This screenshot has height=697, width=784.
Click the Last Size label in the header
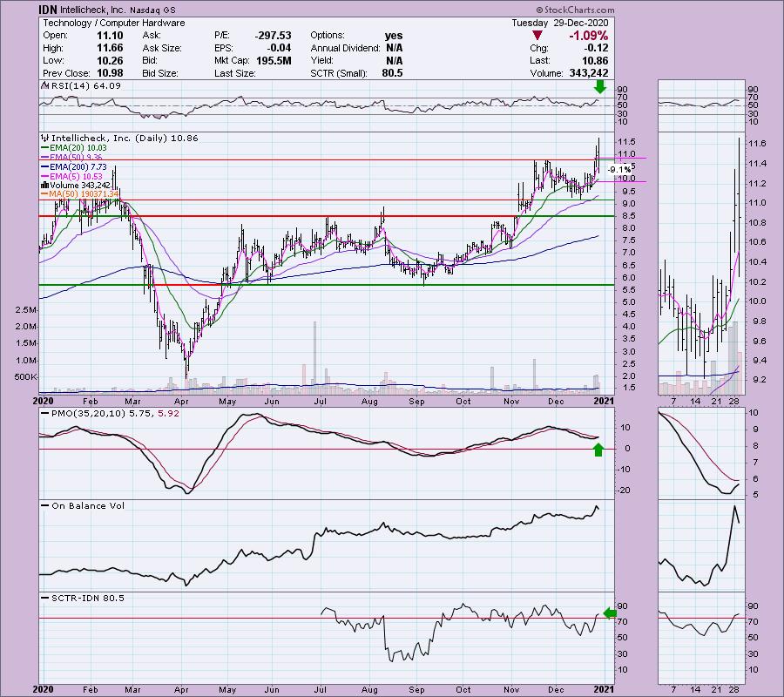point(234,73)
